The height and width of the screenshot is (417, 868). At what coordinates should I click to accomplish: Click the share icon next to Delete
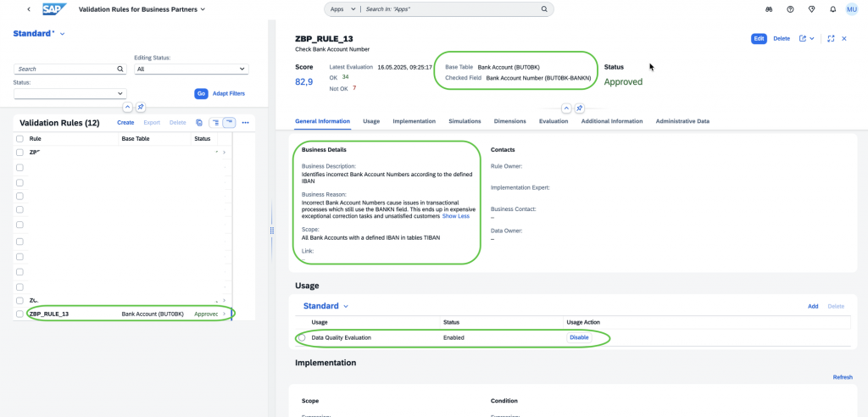pyautogui.click(x=803, y=39)
